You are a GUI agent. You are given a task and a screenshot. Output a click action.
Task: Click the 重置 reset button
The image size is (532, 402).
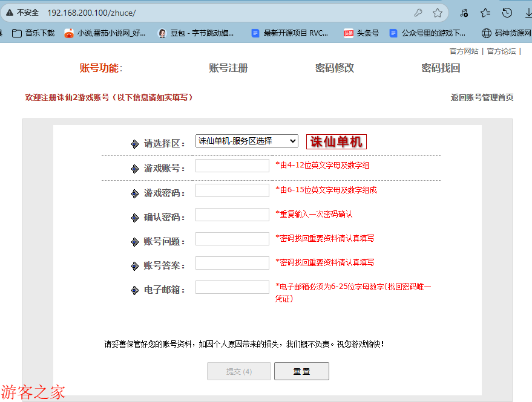301,371
